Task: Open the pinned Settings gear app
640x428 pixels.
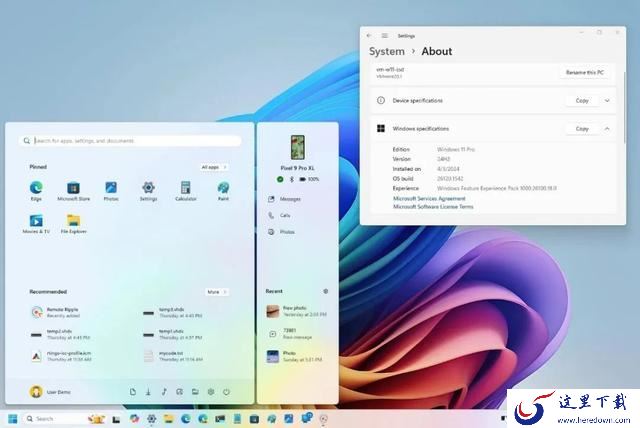Action: [x=148, y=191]
